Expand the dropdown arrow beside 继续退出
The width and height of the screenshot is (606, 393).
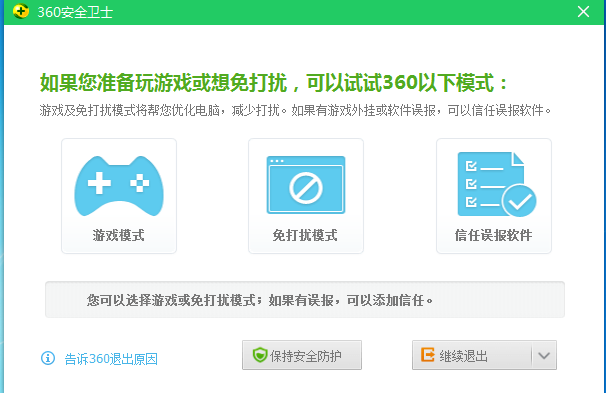click(x=544, y=355)
